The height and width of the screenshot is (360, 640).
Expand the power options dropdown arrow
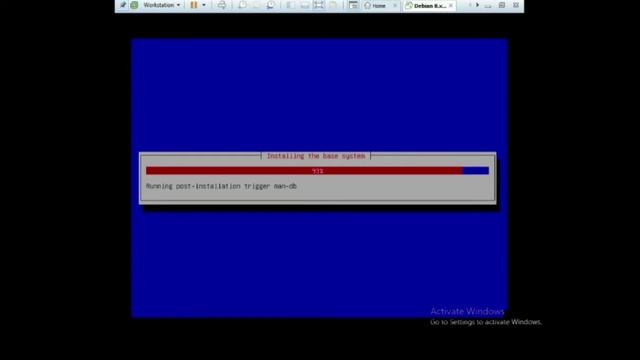point(204,5)
